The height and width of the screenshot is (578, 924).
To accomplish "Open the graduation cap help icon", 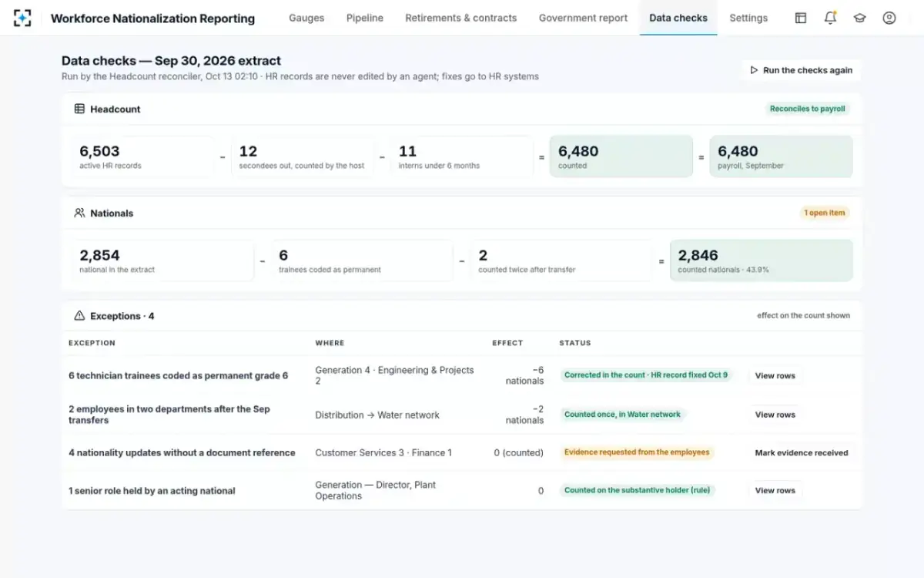I will (859, 18).
